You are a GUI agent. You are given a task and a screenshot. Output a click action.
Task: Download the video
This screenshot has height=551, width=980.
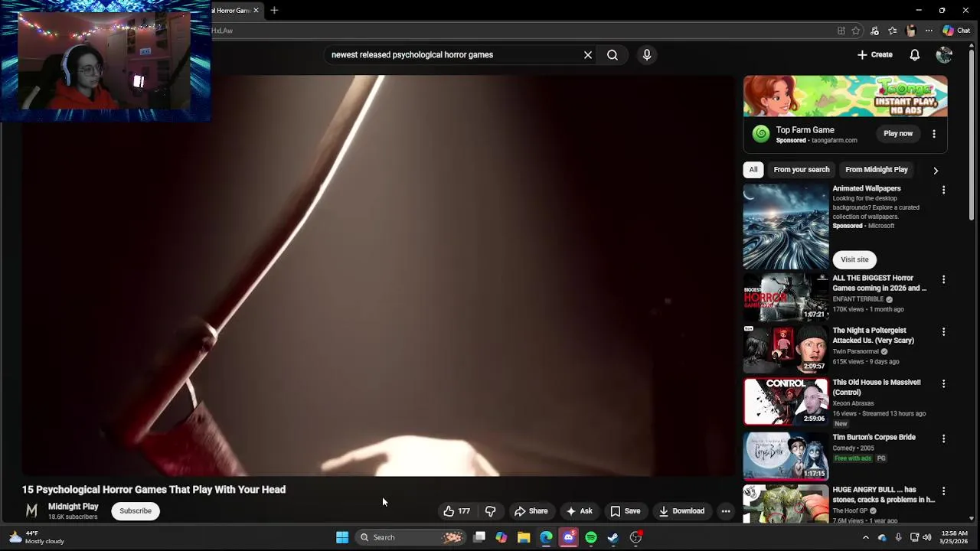pyautogui.click(x=681, y=511)
